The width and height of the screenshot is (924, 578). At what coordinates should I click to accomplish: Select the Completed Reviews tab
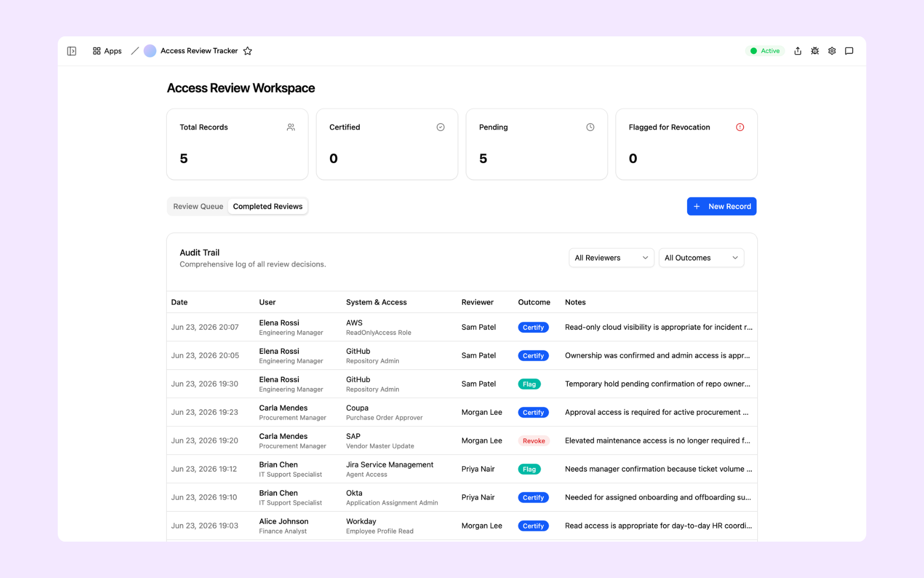(x=268, y=207)
